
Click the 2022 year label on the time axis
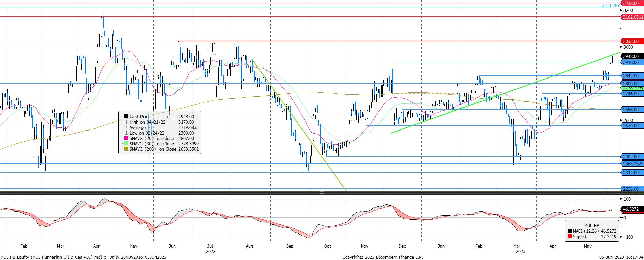pos(211,251)
